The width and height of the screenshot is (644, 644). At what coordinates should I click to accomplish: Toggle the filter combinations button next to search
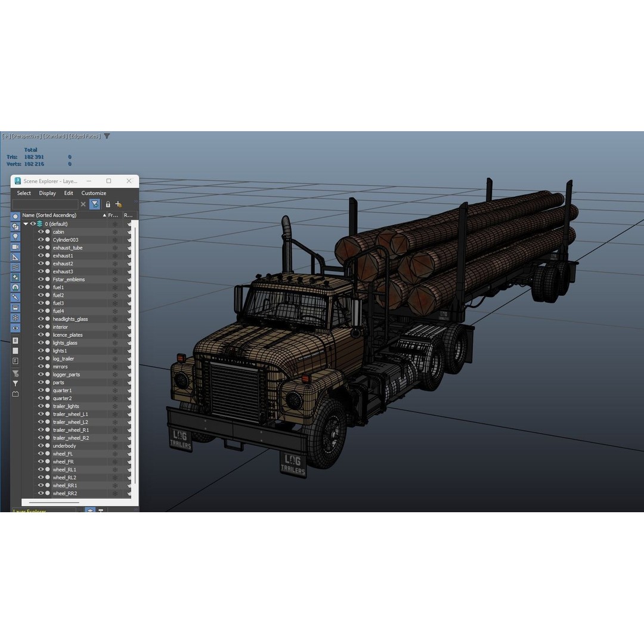pos(95,204)
